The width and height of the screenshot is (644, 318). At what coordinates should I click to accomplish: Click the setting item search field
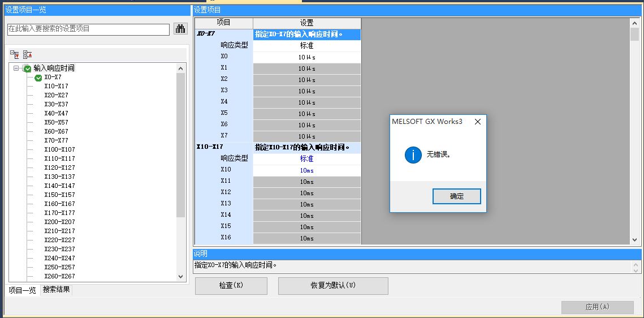pos(88,29)
